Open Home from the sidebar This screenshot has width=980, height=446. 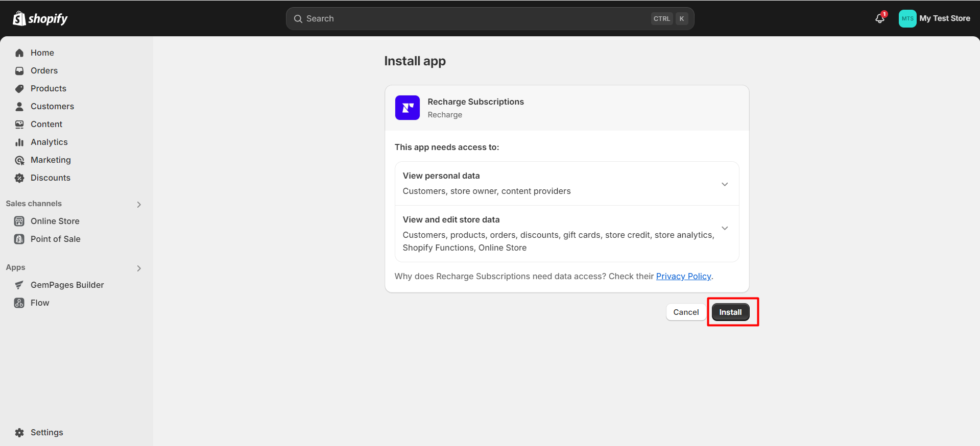[x=42, y=53]
